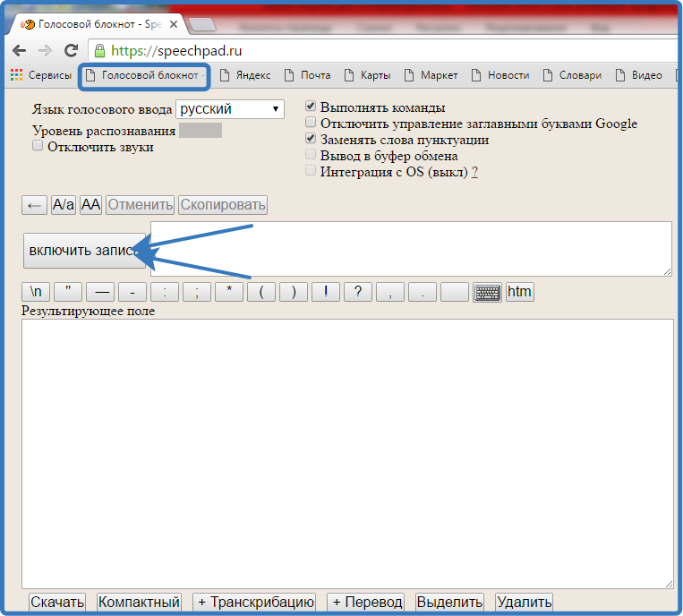Open the Маркет bookmark
683x616 pixels.
(431, 75)
